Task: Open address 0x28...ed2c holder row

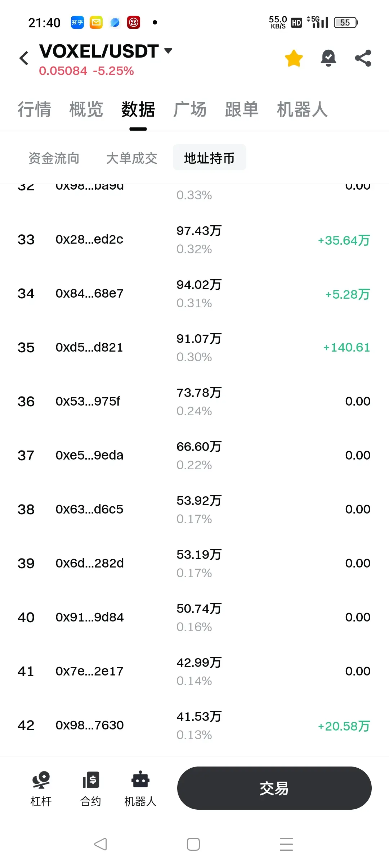Action: (x=194, y=240)
